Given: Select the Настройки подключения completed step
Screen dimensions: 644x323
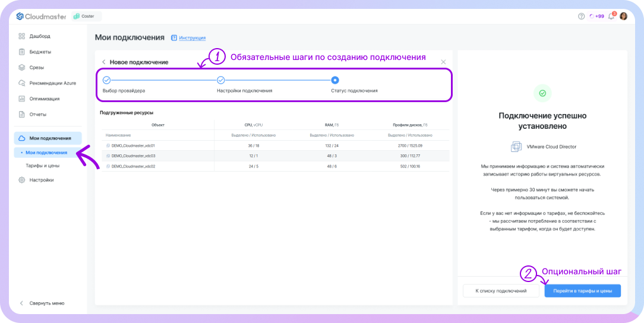Looking at the screenshot, I should pos(220,80).
